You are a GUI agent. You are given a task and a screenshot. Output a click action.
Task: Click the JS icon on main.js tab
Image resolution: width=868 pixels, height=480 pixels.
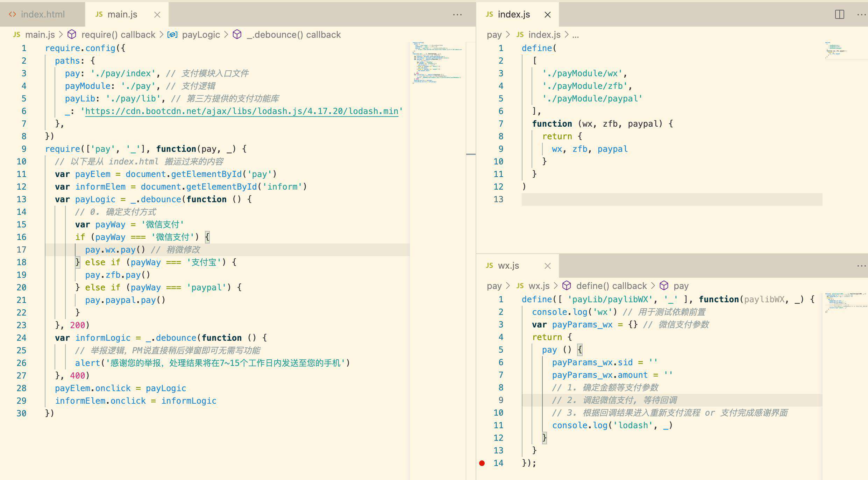99,14
